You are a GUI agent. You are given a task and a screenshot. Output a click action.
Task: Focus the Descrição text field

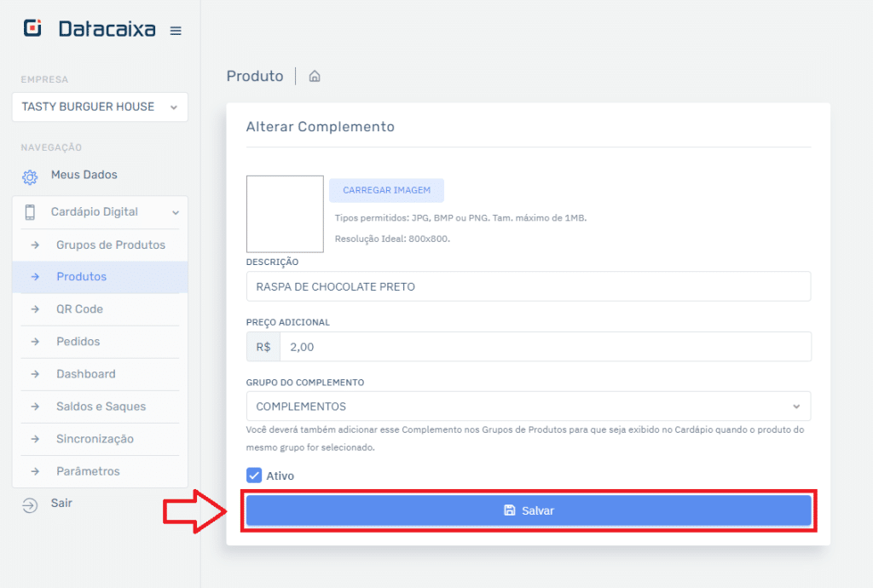coord(528,286)
